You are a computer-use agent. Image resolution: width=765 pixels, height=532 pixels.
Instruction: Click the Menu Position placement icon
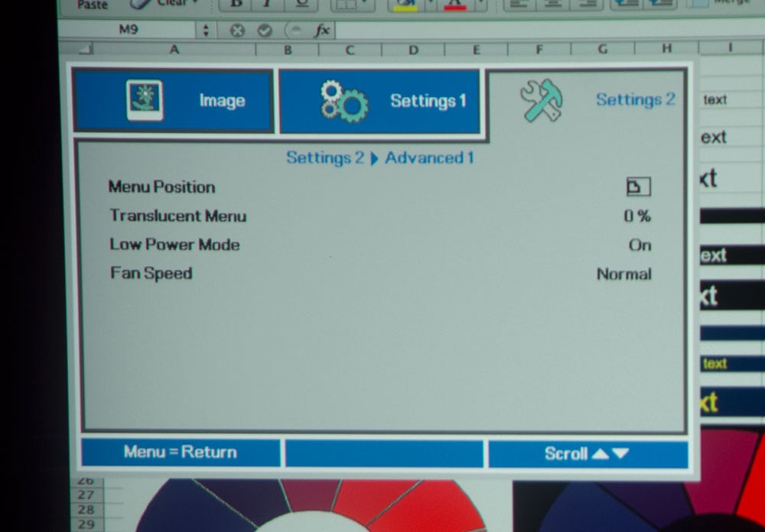click(638, 187)
